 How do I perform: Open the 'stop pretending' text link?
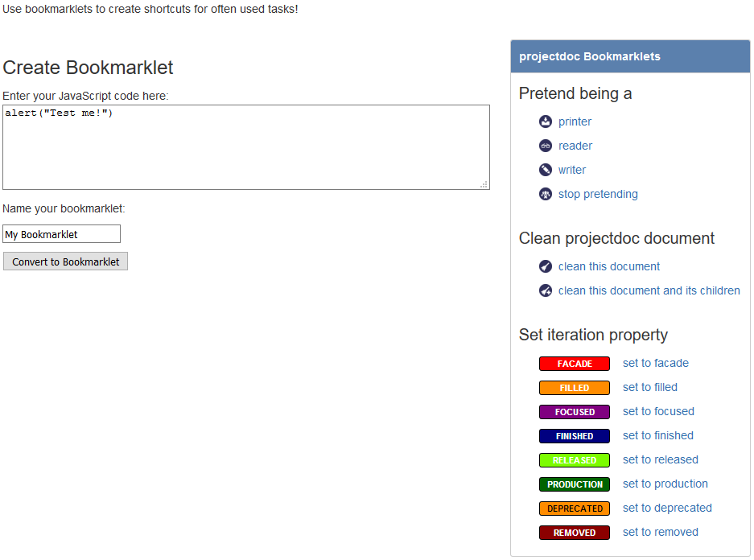coord(598,194)
